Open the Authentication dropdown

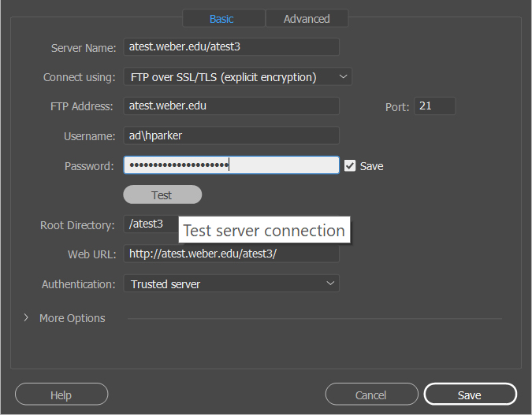point(231,283)
